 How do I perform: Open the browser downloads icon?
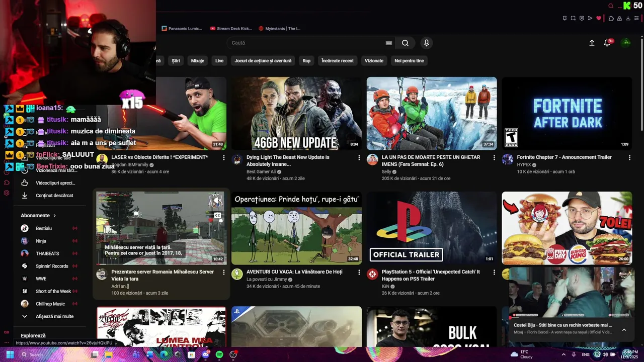(x=628, y=19)
